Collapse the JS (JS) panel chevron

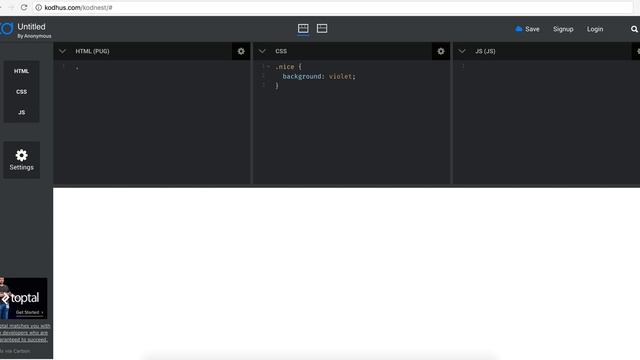[x=462, y=51]
